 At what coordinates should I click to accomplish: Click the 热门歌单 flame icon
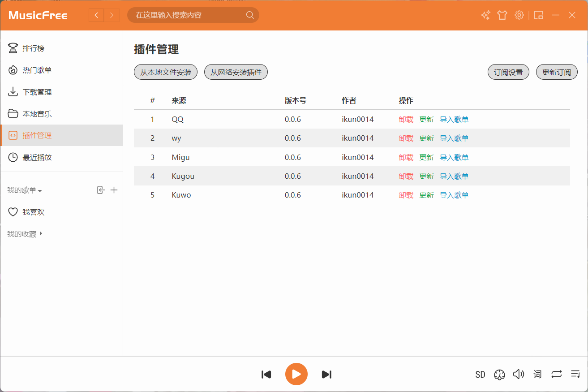tap(13, 70)
